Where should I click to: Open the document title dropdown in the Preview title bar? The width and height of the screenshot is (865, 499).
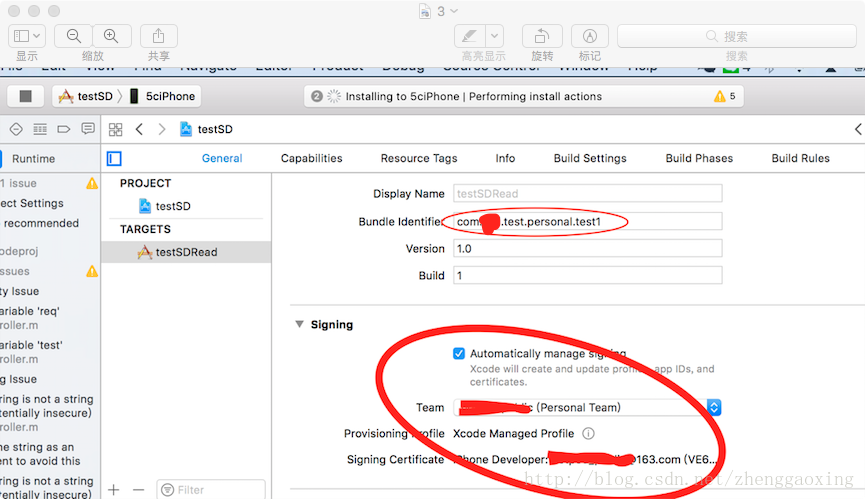tap(454, 11)
